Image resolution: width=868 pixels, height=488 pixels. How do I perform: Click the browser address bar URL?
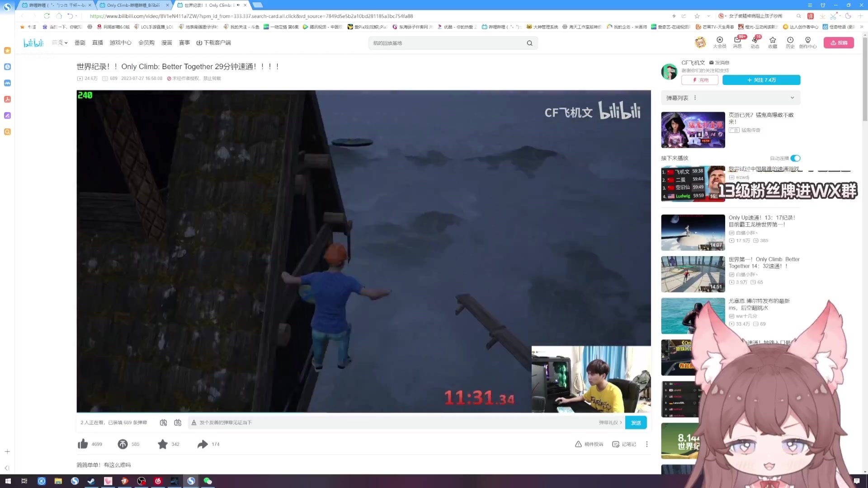click(251, 16)
